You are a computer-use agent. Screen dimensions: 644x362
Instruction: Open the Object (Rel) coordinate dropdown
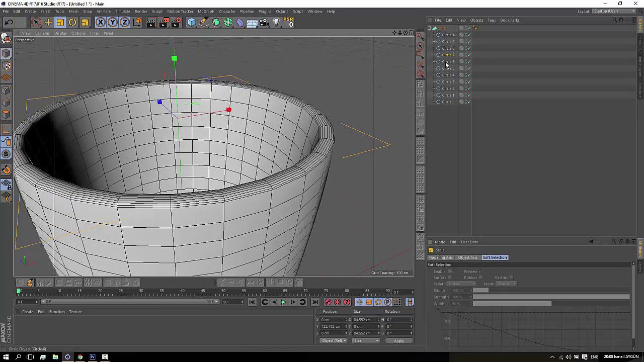[334, 341]
